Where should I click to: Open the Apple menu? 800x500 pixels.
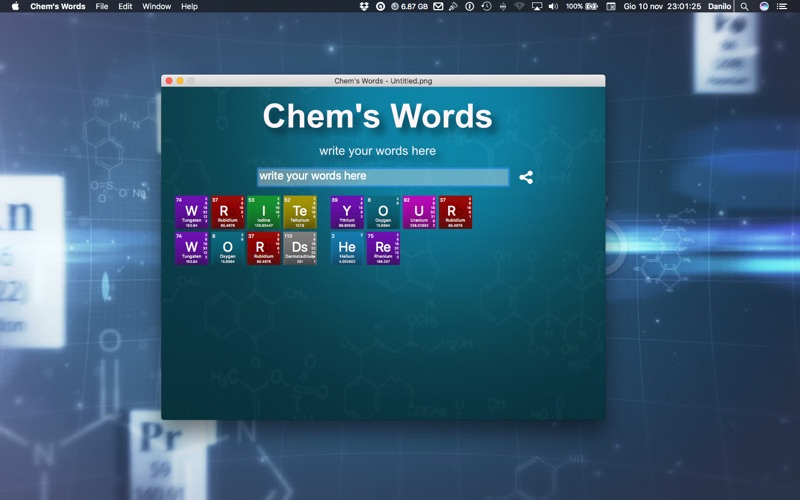click(x=15, y=6)
